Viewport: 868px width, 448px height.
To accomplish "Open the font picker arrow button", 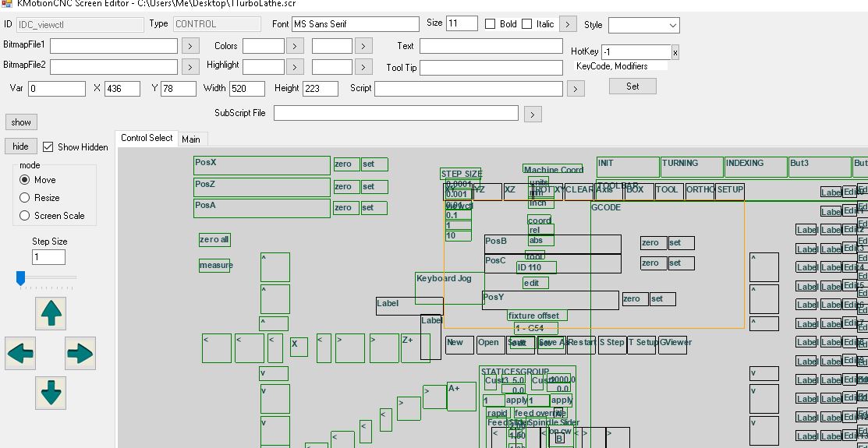I will coord(569,24).
